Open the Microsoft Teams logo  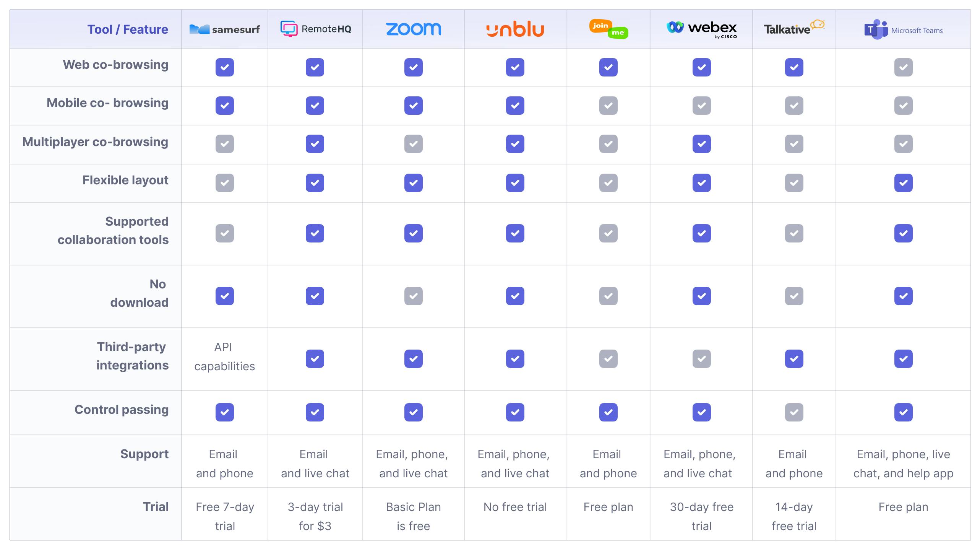[903, 29]
